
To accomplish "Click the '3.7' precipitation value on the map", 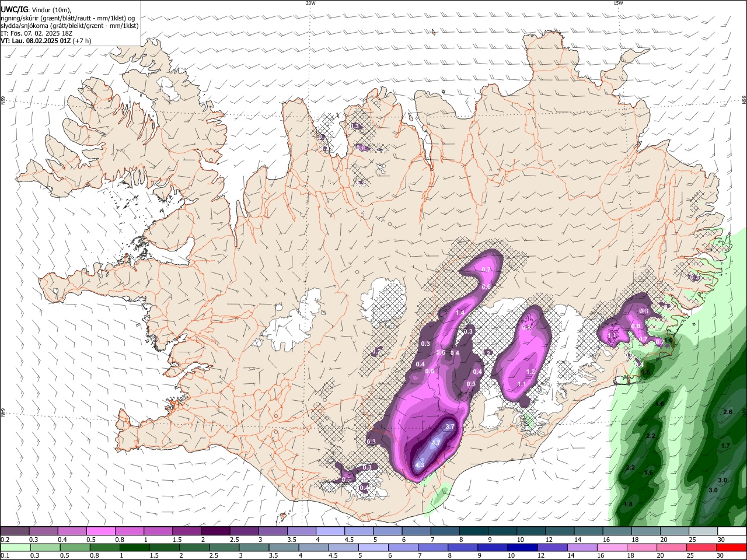I will tap(450, 427).
